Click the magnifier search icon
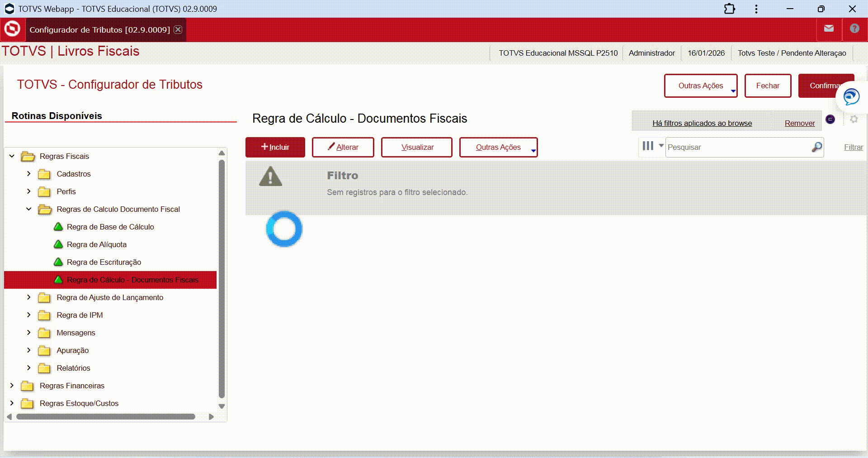This screenshot has width=868, height=458. (x=816, y=147)
